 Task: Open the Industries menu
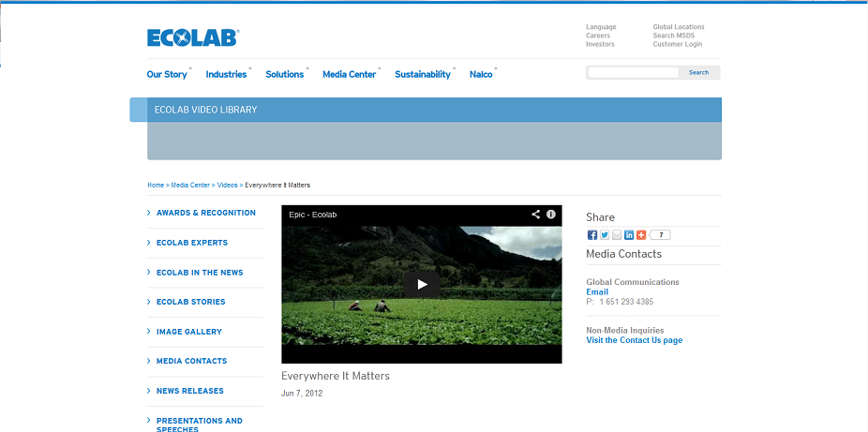227,74
